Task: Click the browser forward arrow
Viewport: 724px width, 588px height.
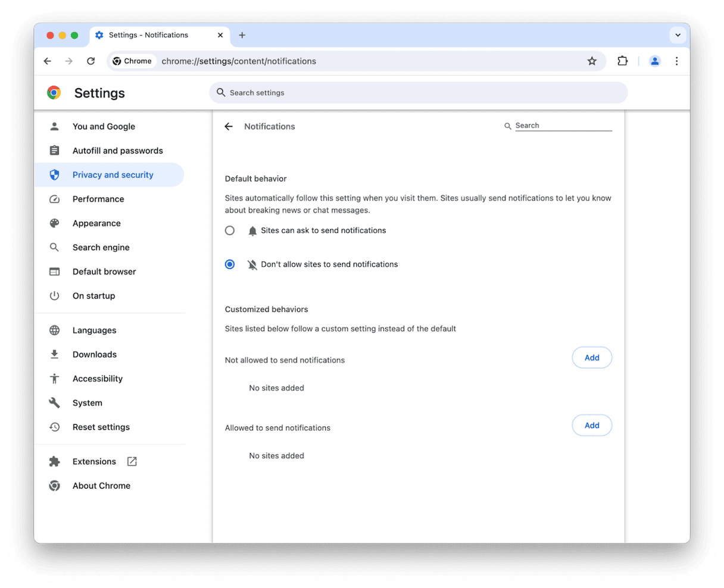Action: [x=69, y=61]
